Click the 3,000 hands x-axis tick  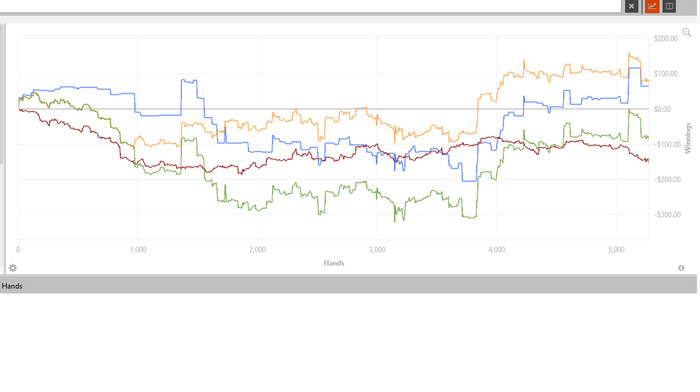377,250
